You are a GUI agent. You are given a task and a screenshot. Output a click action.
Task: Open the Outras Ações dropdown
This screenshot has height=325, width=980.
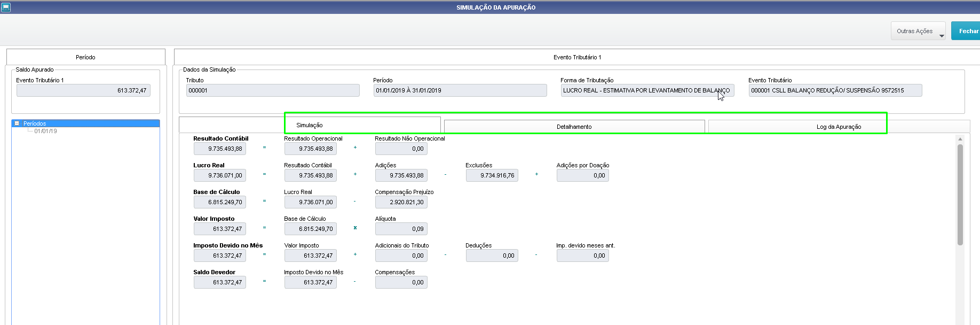coord(918,31)
